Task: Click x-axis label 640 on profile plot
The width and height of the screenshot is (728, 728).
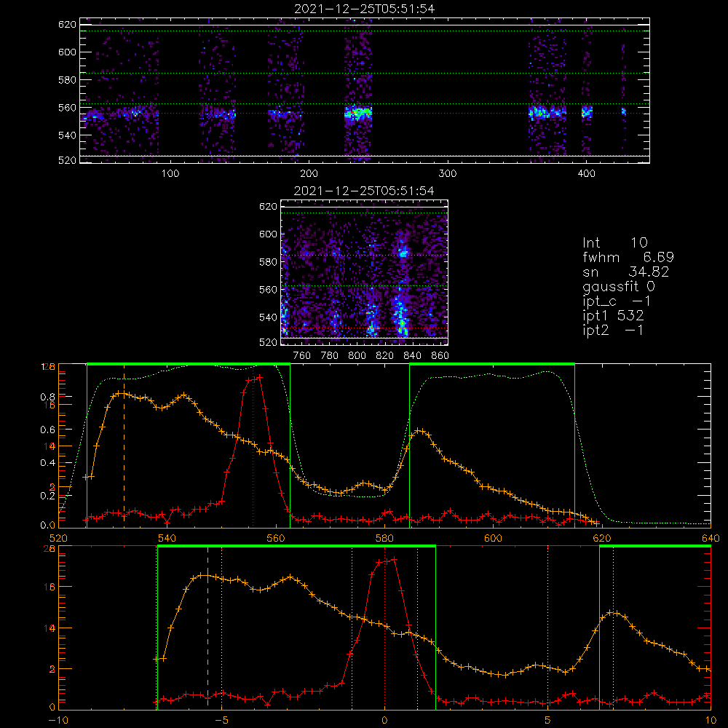Action: [711, 539]
